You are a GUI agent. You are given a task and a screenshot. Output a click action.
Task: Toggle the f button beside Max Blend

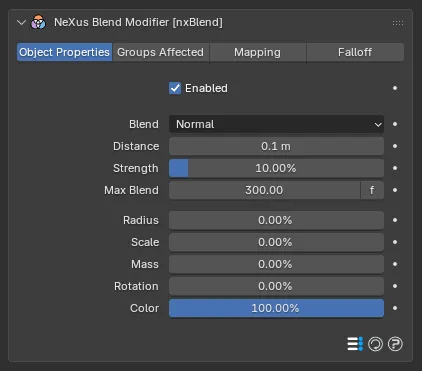pyautogui.click(x=372, y=190)
